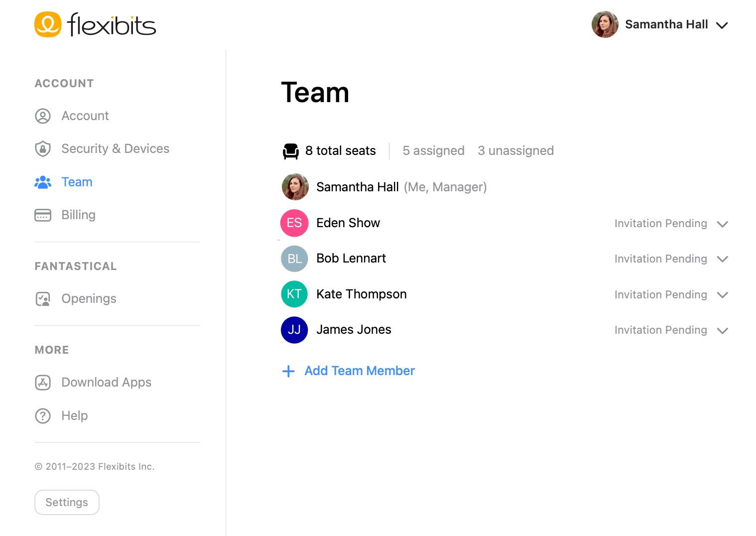Click Eden Show's ES avatar
Viewport: 756px width, 536px height.
point(294,223)
